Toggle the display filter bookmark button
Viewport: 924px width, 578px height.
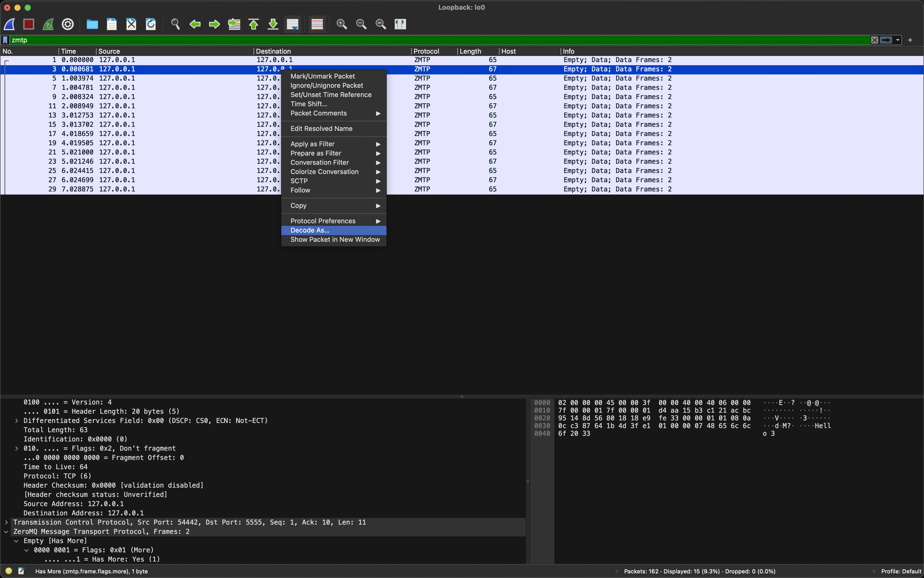5,40
